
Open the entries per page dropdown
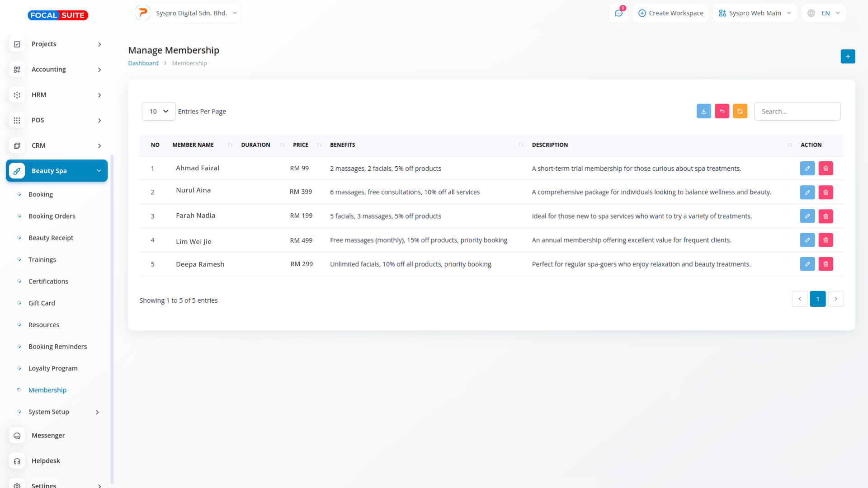[158, 112]
